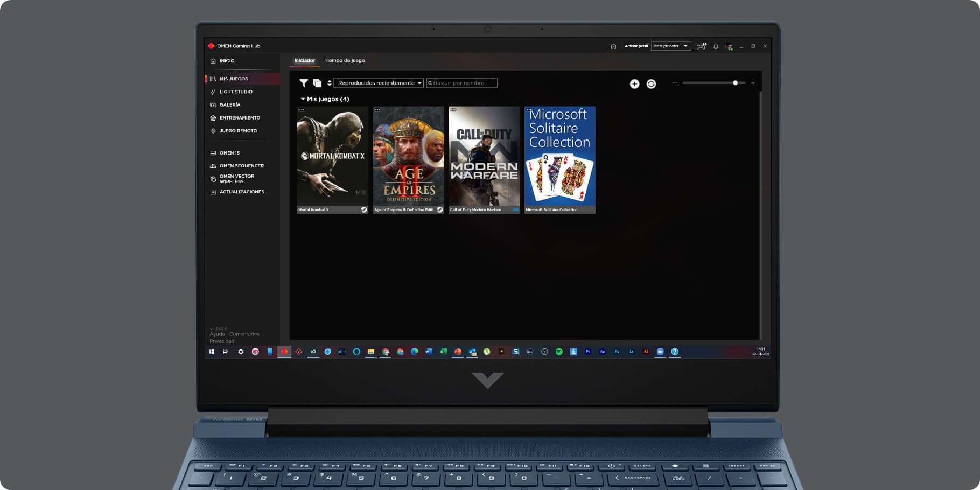Open Spotify from the taskbar
The image size is (980, 490).
pos(559,352)
